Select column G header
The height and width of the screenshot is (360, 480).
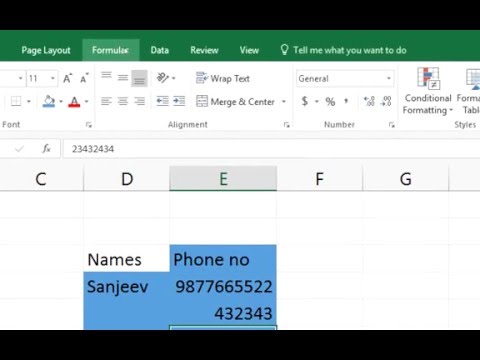coord(406,179)
